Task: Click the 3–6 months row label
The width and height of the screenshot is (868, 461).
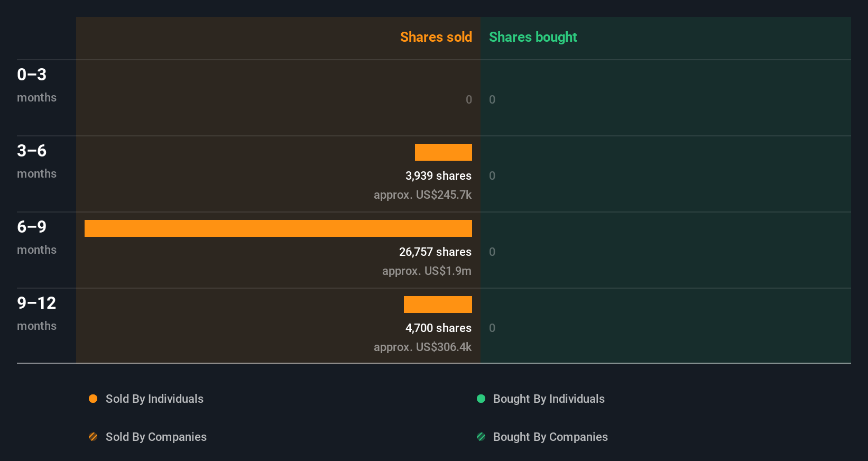Action: click(36, 161)
